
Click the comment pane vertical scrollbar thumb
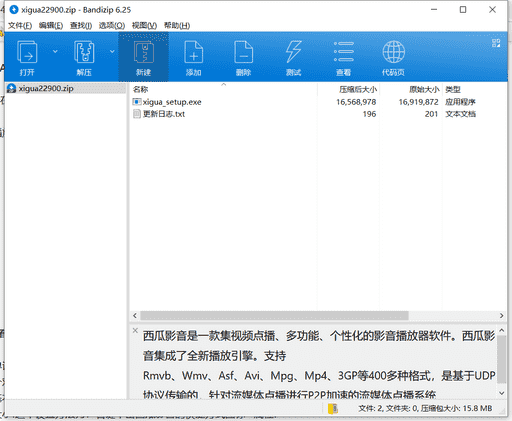pyautogui.click(x=502, y=359)
